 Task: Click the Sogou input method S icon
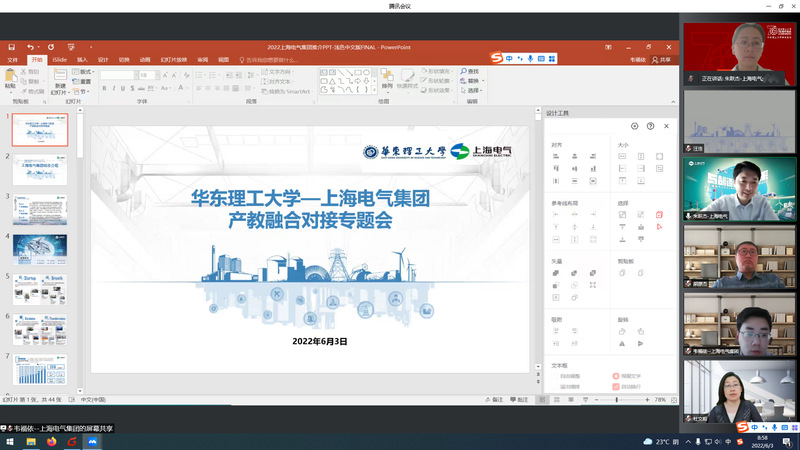click(x=497, y=58)
